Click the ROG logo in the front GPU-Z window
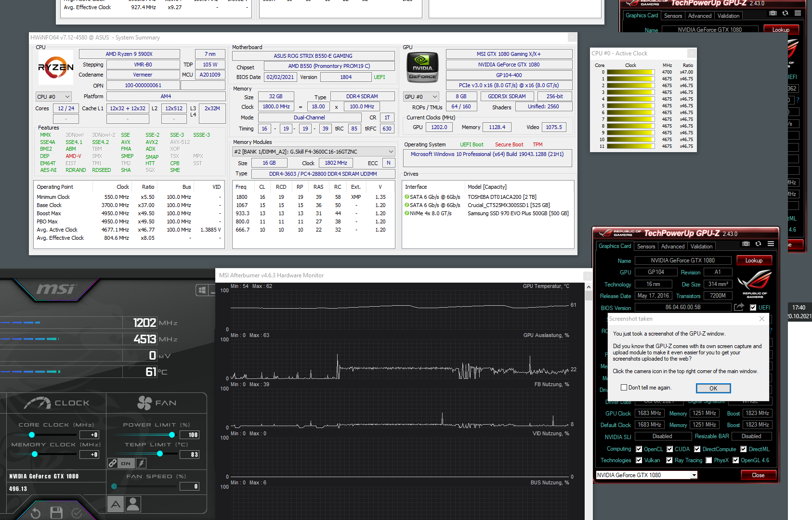Viewport: 812px width, 520px height. coord(755,283)
